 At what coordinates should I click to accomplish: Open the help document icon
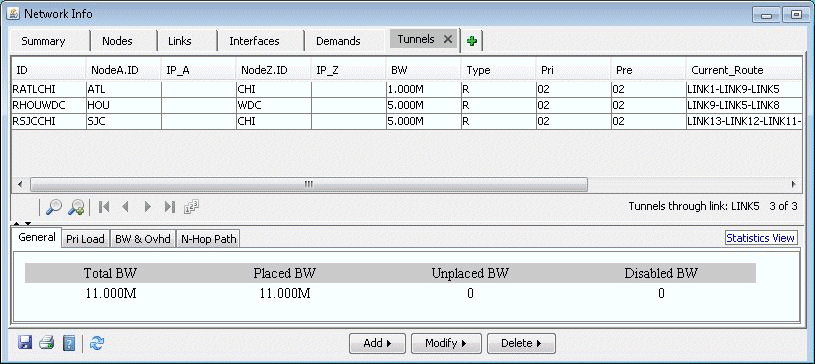pos(69,343)
